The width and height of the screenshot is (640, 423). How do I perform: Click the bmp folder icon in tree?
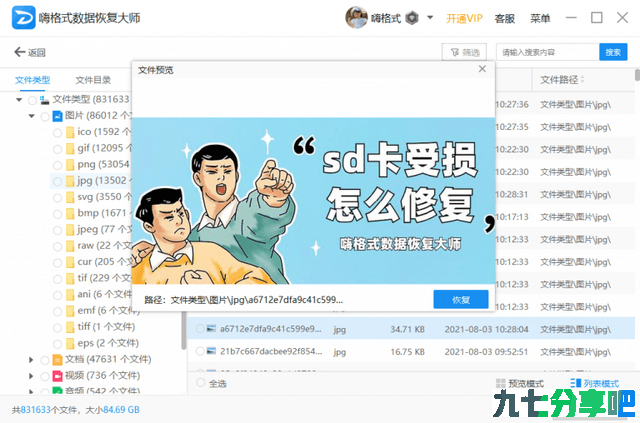(x=70, y=214)
